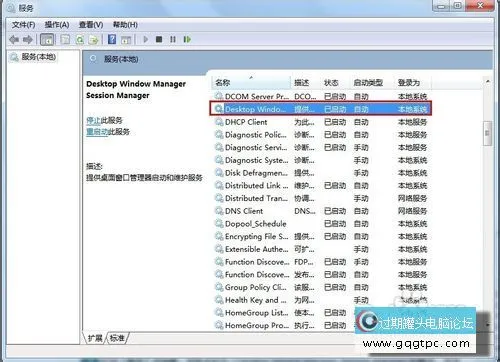The image size is (500, 362).
Task: Click the gear icon beside Dopool_Schedule
Action: click(x=219, y=223)
